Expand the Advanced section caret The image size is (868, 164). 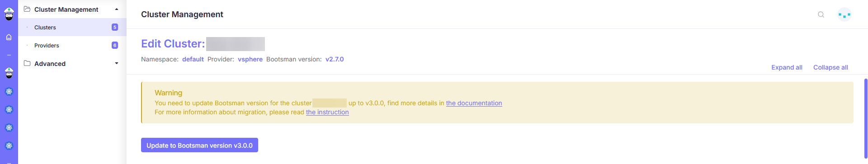pyautogui.click(x=117, y=63)
